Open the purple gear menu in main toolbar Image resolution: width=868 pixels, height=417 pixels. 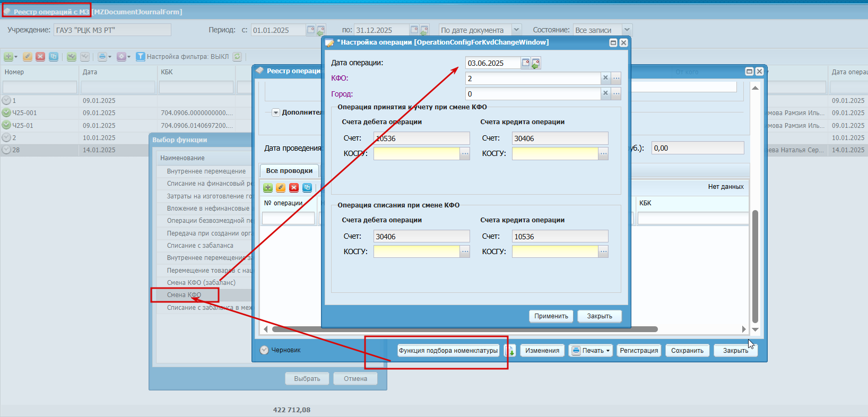coord(123,57)
